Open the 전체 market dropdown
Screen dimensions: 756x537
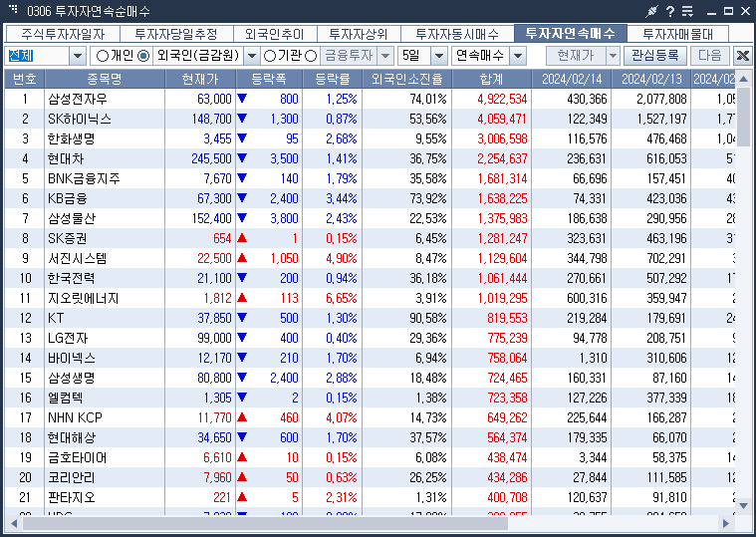tap(77, 56)
